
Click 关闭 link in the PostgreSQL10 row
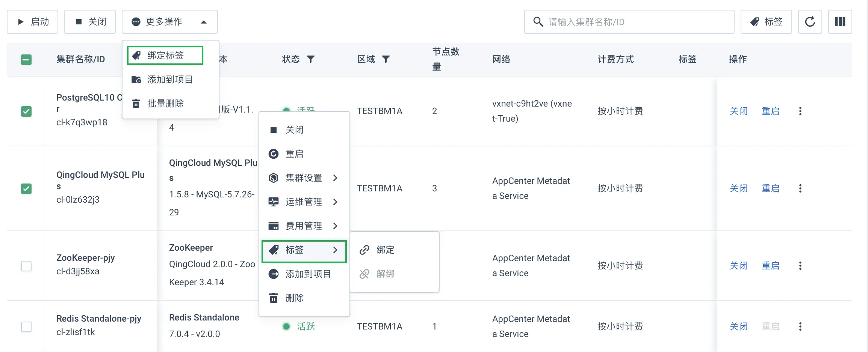[x=738, y=111]
